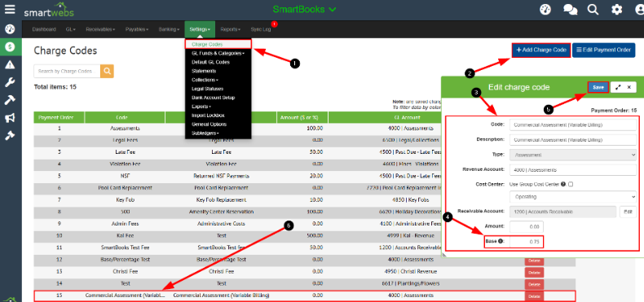
Task: Expand GL Funds & Categories submenu
Action: pyautogui.click(x=218, y=54)
